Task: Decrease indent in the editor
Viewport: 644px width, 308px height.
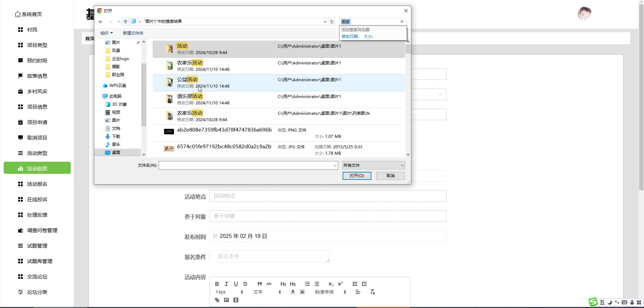Action: click(355, 284)
